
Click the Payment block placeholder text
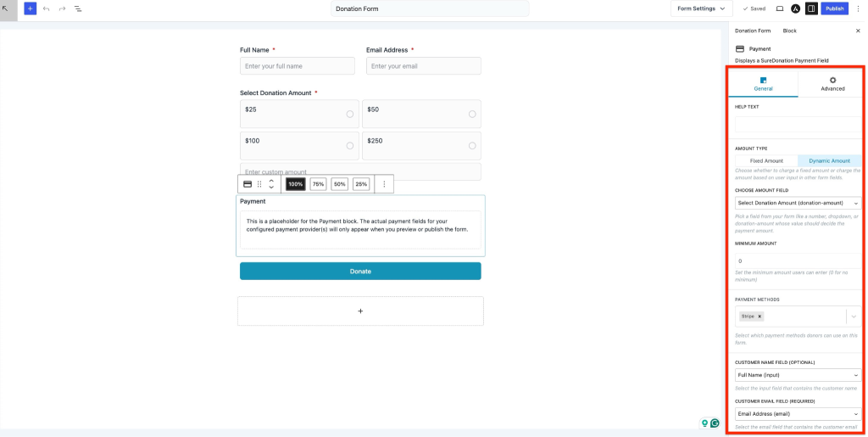click(x=357, y=225)
